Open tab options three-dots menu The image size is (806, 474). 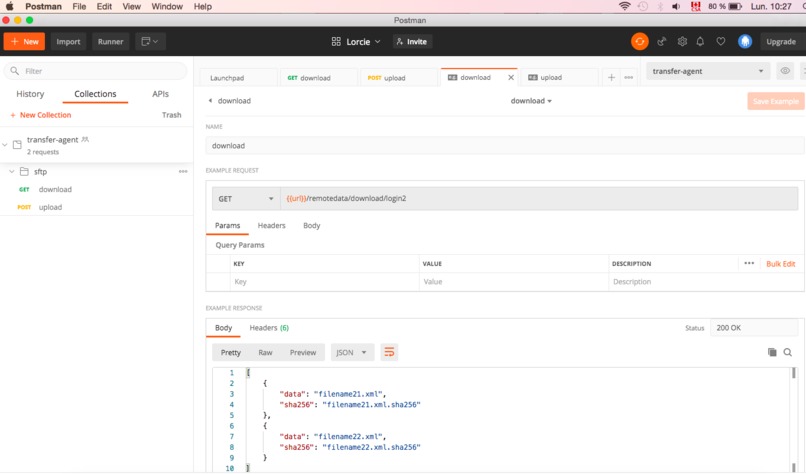tap(629, 78)
